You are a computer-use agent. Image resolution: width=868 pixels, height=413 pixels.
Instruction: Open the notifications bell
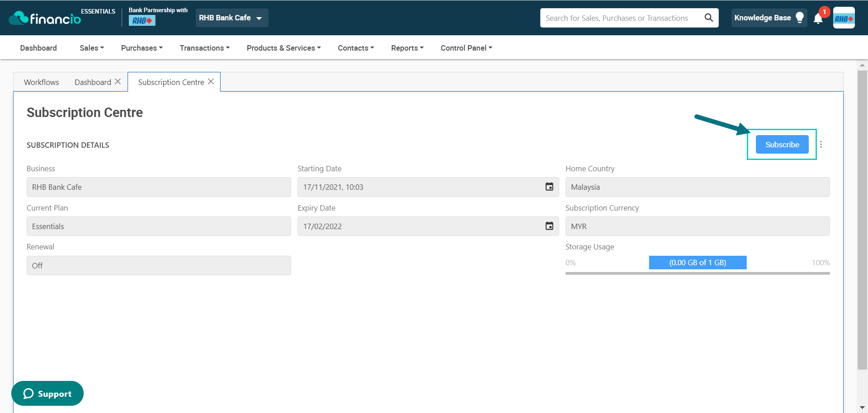(818, 19)
